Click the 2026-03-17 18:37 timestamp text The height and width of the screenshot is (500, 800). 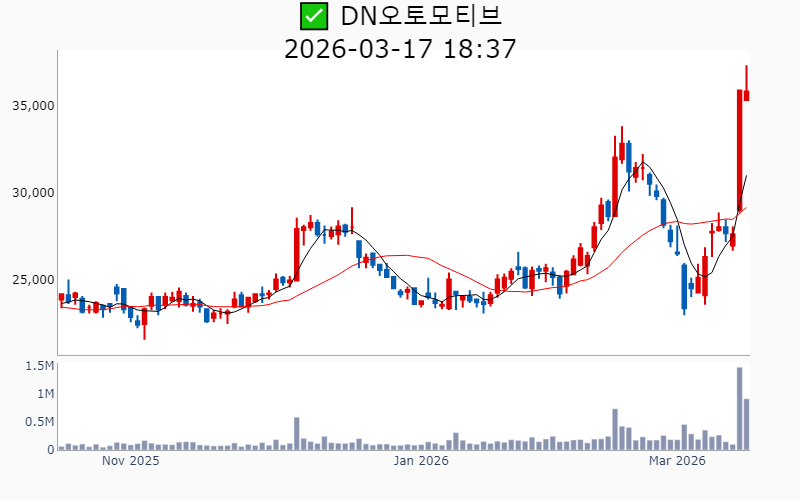tap(400, 48)
